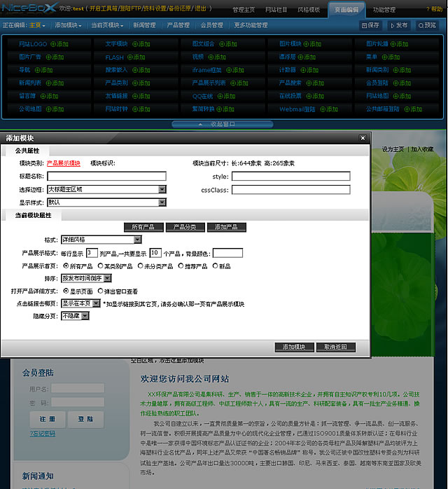Select the 推荐产品 radio button
The height and width of the screenshot is (489, 448).
(181, 266)
